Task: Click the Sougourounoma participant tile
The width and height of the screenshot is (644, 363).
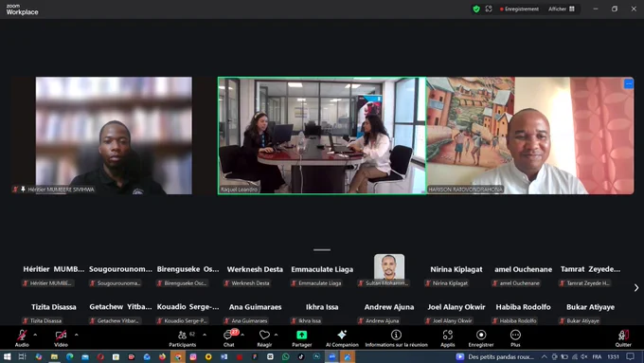Action: point(120,270)
